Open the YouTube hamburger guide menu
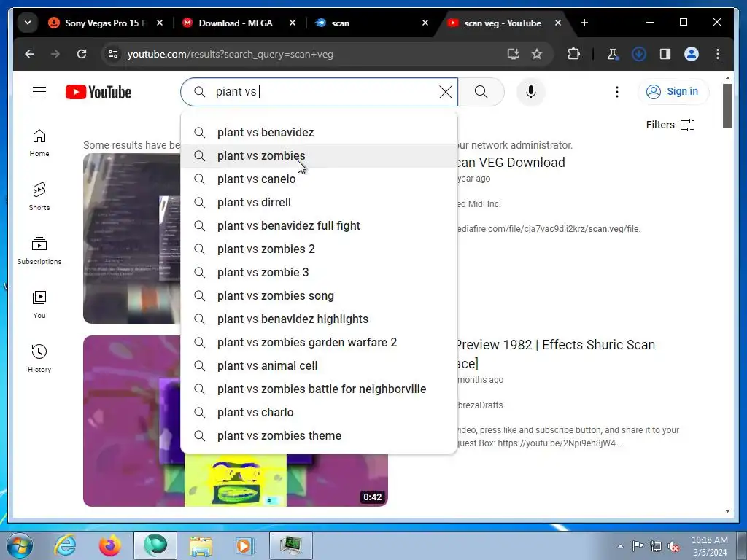 pos(39,91)
